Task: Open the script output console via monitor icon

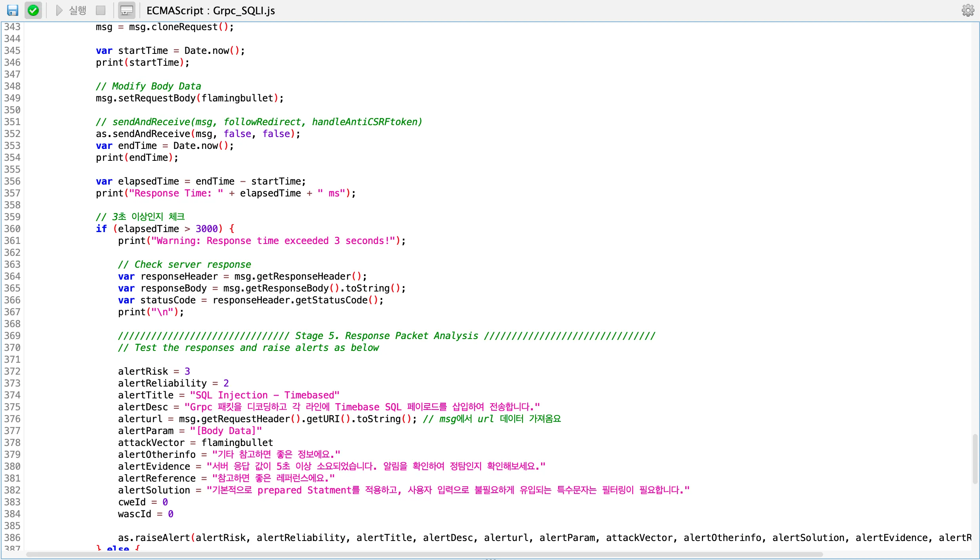Action: [126, 10]
